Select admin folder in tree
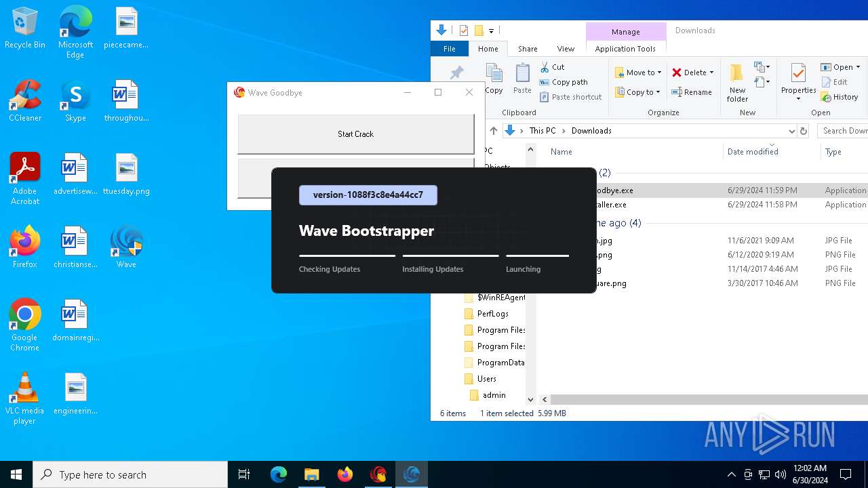The image size is (868, 488). tap(494, 395)
